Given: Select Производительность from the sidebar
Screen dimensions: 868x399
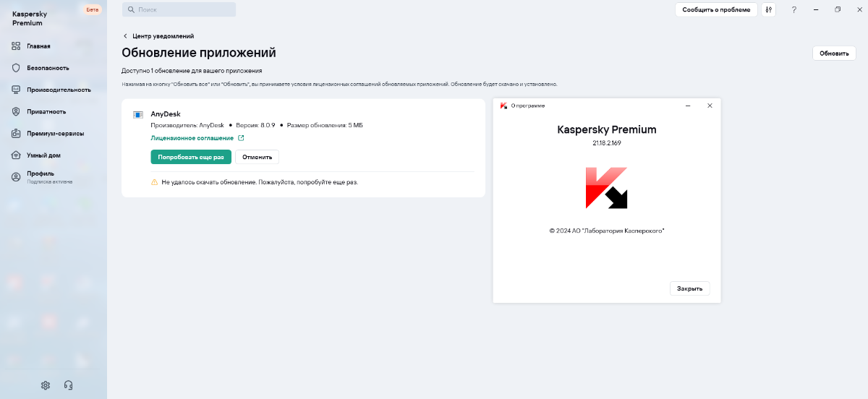Looking at the screenshot, I should coord(59,90).
